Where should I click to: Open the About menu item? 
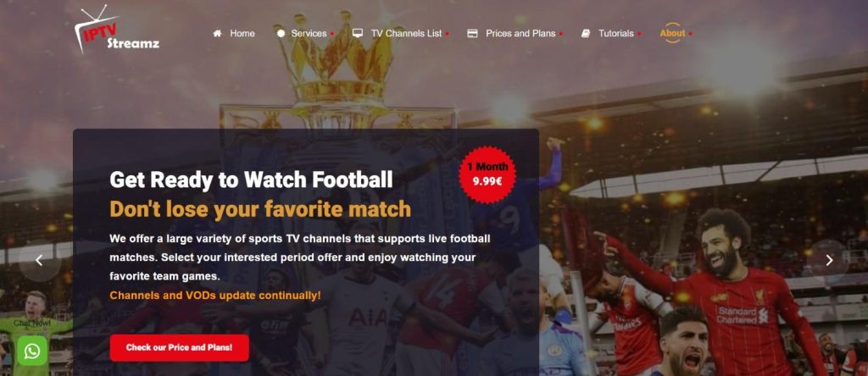672,33
